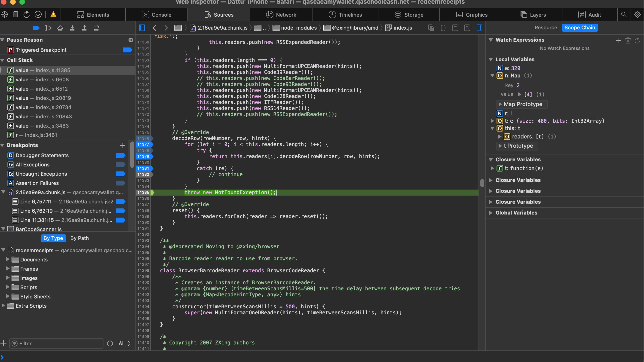Click the Filter input field
Viewport: 644px width, 362px height.
click(x=57, y=344)
